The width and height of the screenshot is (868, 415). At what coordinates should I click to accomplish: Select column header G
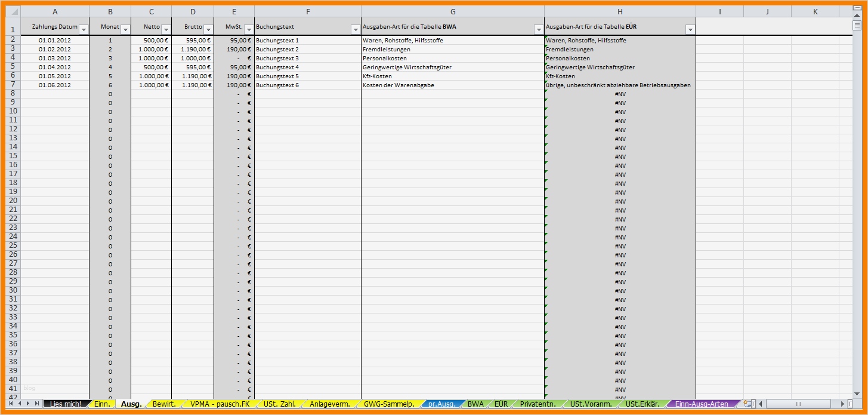click(x=453, y=11)
